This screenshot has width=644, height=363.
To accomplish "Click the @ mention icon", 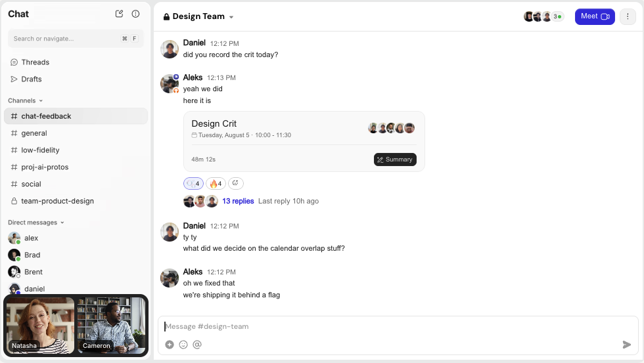I will click(x=197, y=345).
